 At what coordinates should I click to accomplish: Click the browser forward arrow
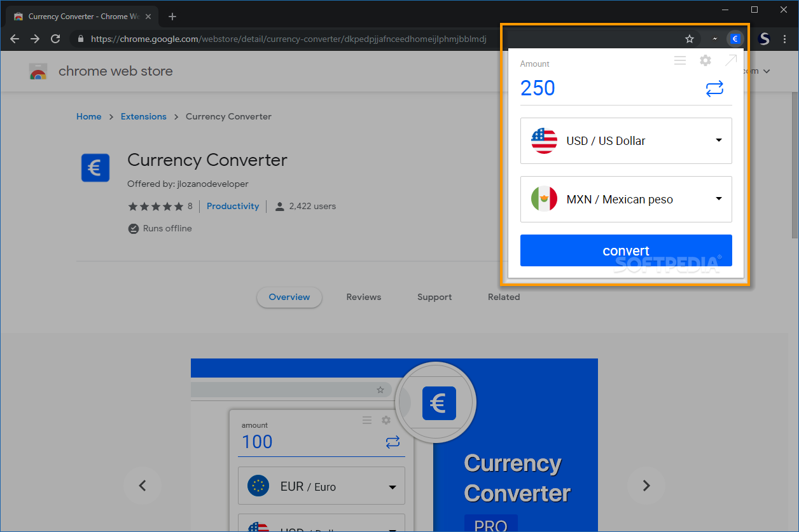(x=35, y=39)
